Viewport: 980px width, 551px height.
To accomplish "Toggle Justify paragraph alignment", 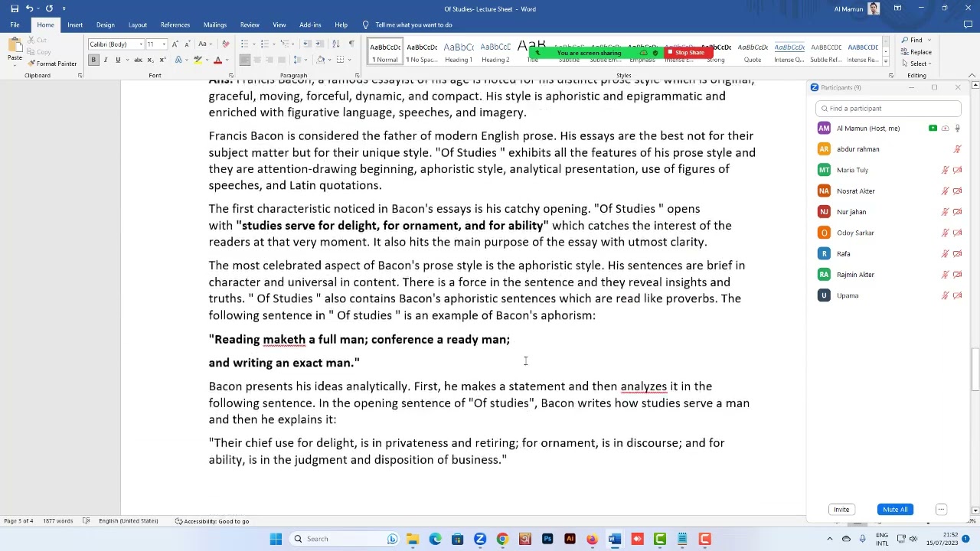I will click(x=282, y=60).
